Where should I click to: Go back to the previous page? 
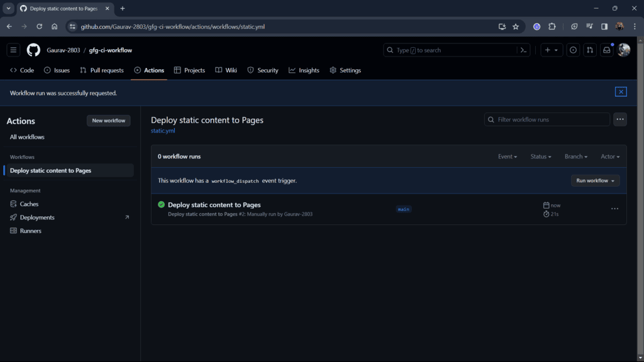(x=9, y=26)
